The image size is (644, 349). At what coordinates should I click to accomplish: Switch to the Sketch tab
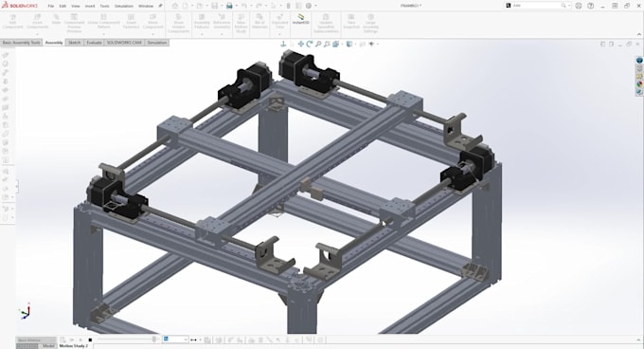(x=74, y=43)
